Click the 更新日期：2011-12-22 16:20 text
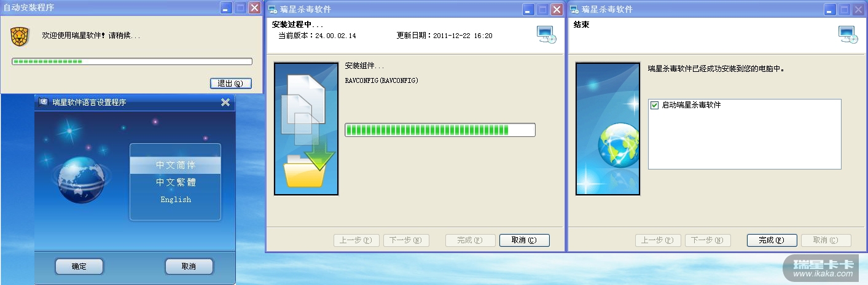The width and height of the screenshot is (868, 285). tap(445, 36)
